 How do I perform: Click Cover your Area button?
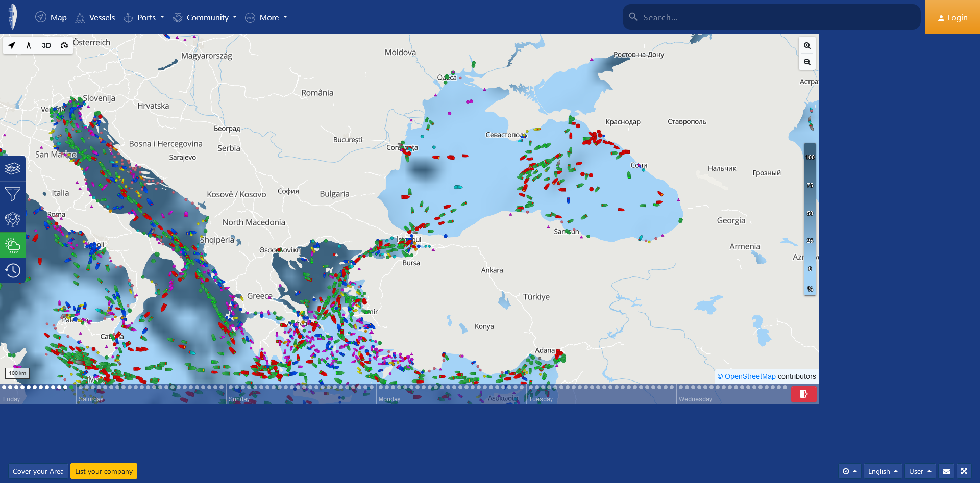(38, 471)
